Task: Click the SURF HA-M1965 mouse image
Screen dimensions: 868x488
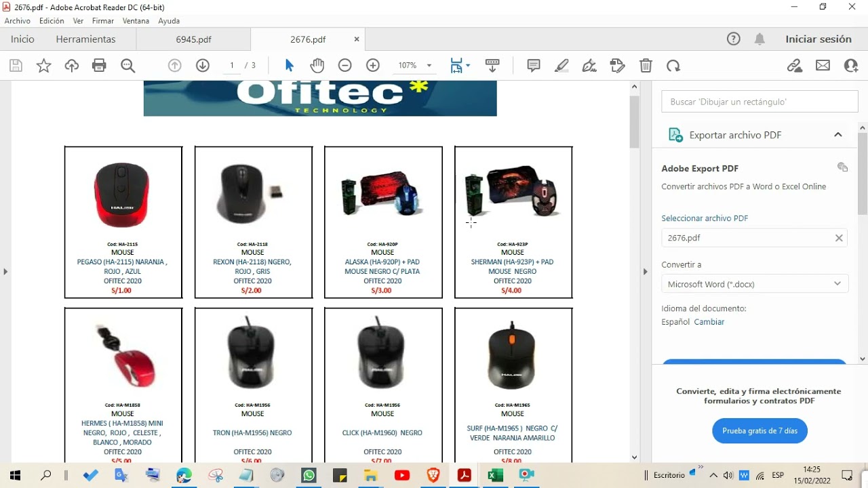Action: click(512, 355)
